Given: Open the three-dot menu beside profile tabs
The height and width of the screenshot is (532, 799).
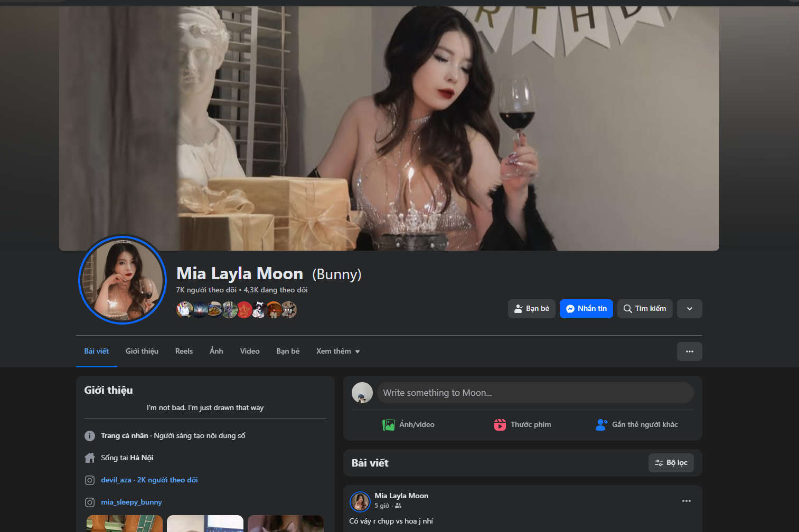Looking at the screenshot, I should tap(689, 351).
